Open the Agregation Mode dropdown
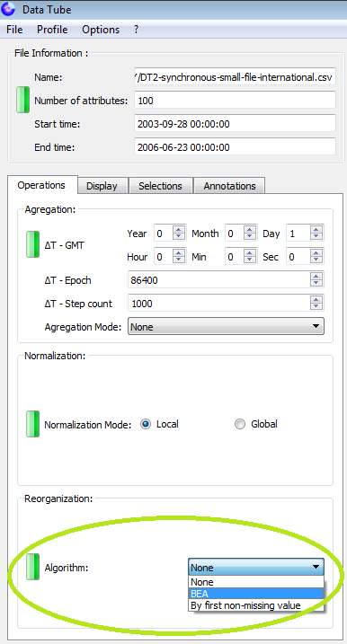347x644 pixels. [x=226, y=327]
